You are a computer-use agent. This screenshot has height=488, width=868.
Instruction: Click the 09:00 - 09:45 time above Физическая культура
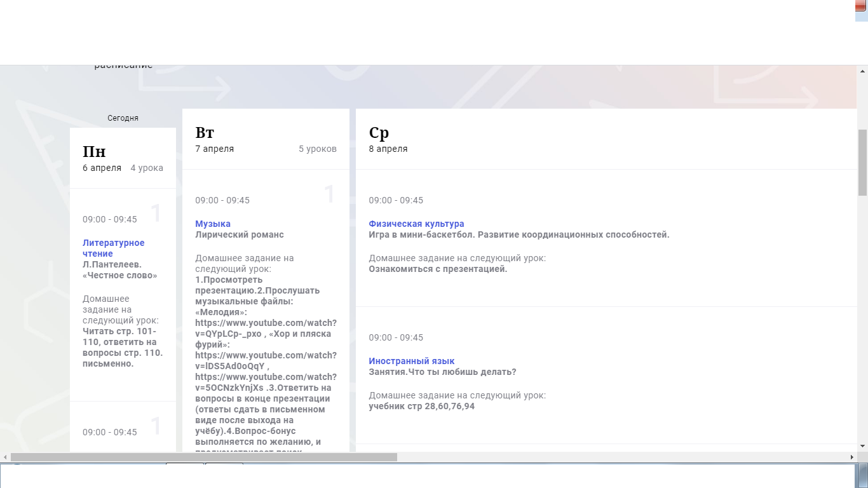[396, 200]
